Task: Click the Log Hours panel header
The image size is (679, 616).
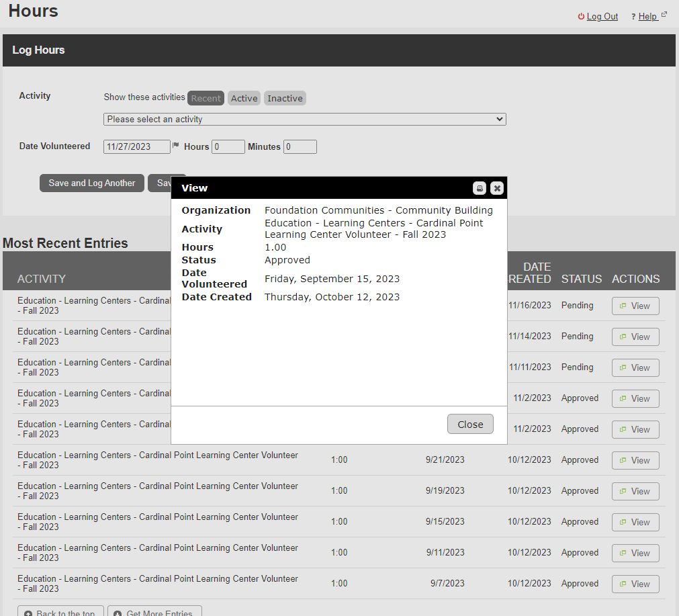Action: pos(339,50)
